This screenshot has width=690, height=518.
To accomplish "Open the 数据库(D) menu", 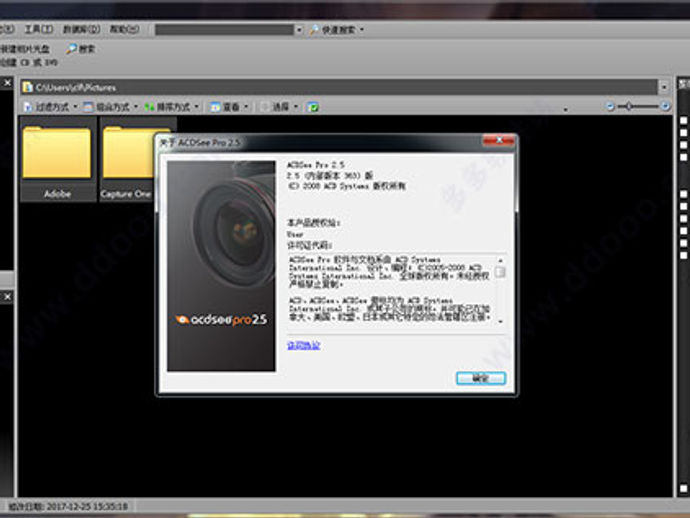I will click(81, 29).
